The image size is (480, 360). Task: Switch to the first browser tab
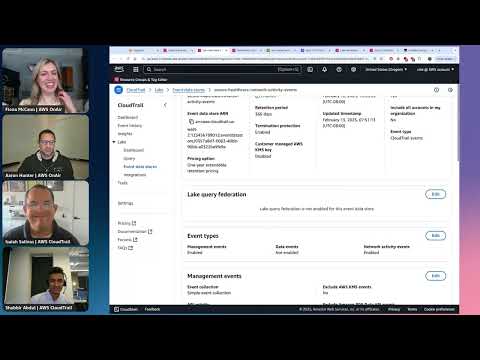[143, 50]
